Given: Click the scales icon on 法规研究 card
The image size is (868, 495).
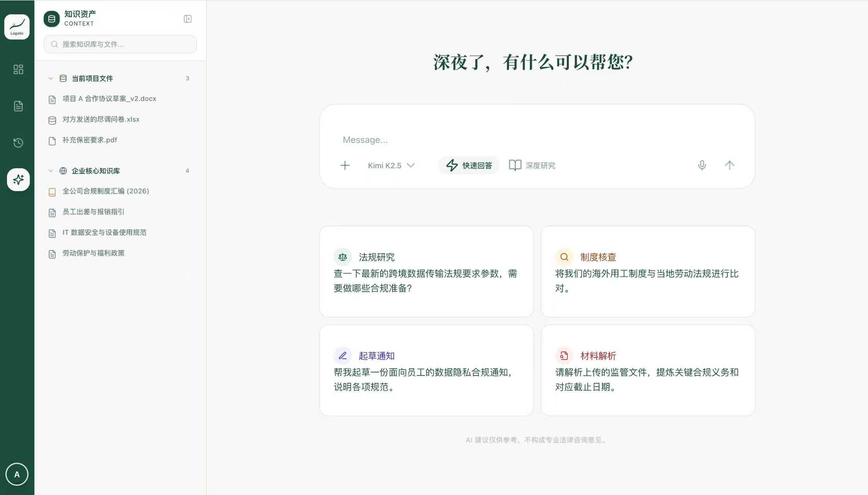Looking at the screenshot, I should pos(343,257).
